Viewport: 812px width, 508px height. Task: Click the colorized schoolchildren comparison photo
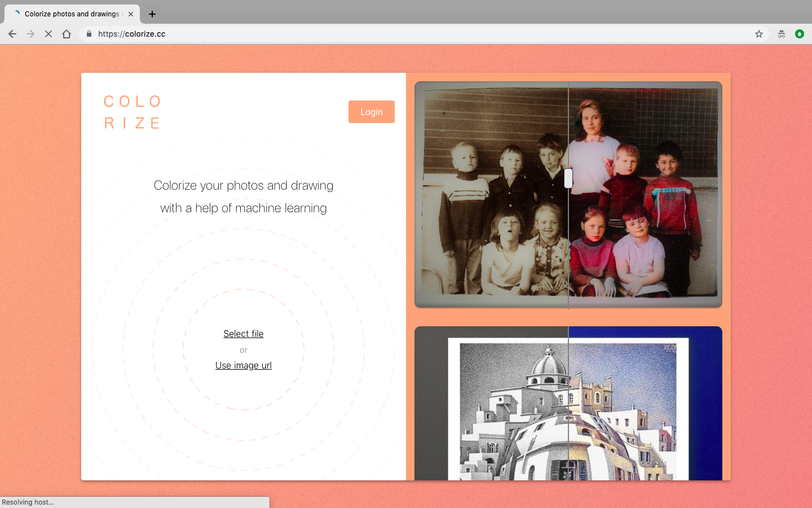[x=568, y=194]
